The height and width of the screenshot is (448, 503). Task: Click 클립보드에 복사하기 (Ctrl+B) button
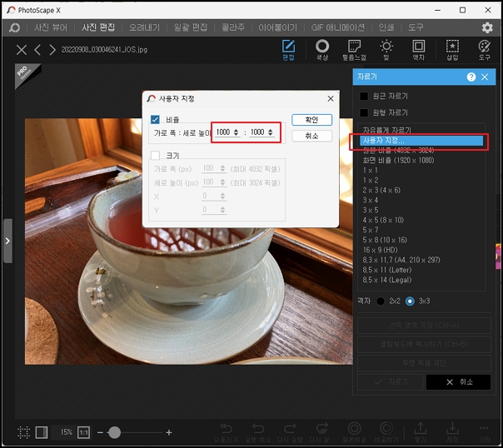(424, 344)
